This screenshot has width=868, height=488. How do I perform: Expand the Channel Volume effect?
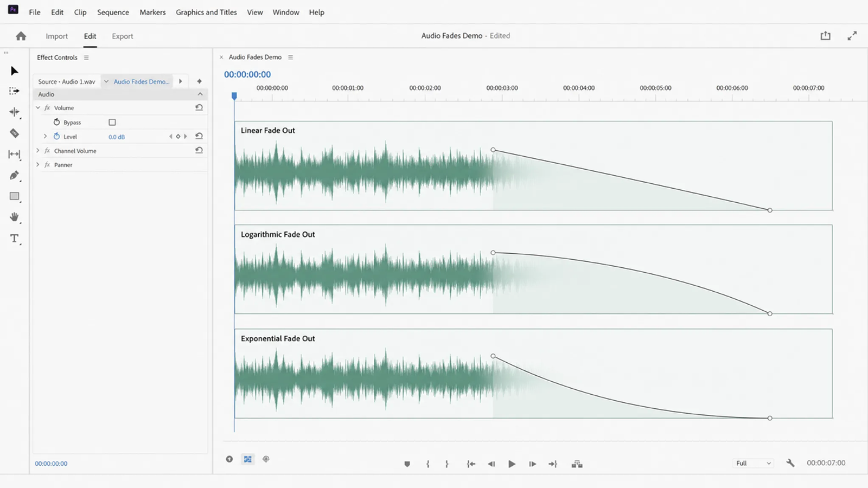coord(37,151)
